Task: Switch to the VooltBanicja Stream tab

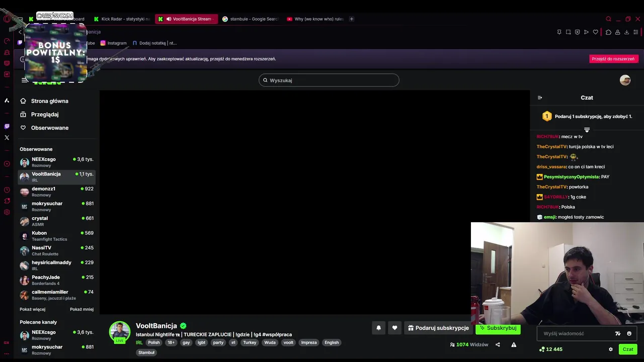Action: pyautogui.click(x=187, y=19)
